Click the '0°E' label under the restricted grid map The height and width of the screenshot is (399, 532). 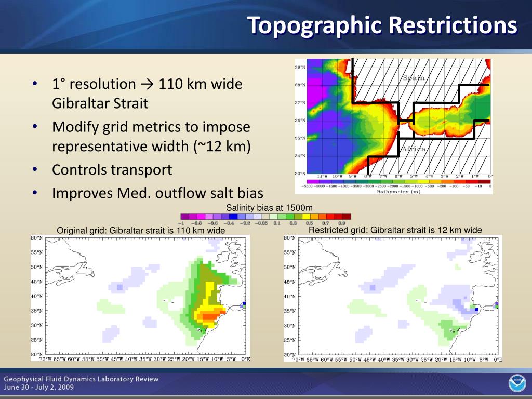pos(498,360)
